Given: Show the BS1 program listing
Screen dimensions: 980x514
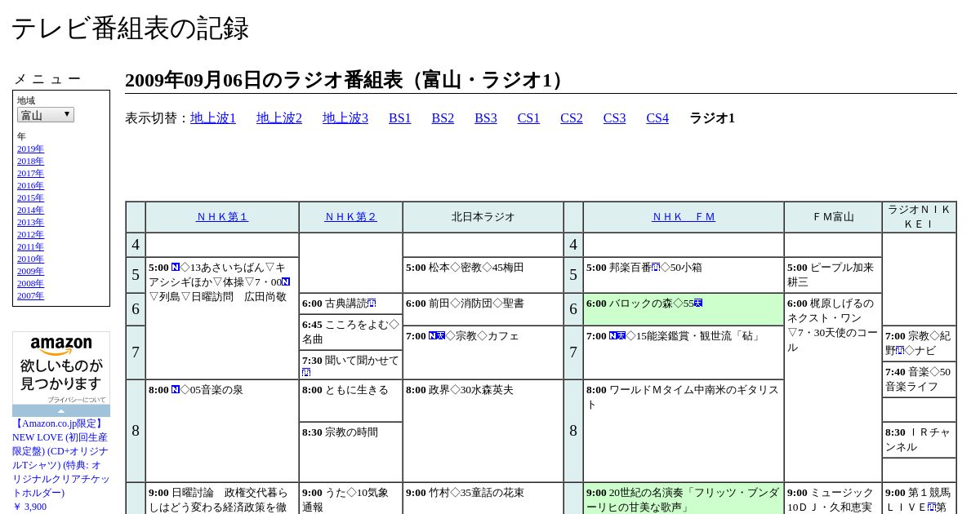Looking at the screenshot, I should (x=400, y=118).
